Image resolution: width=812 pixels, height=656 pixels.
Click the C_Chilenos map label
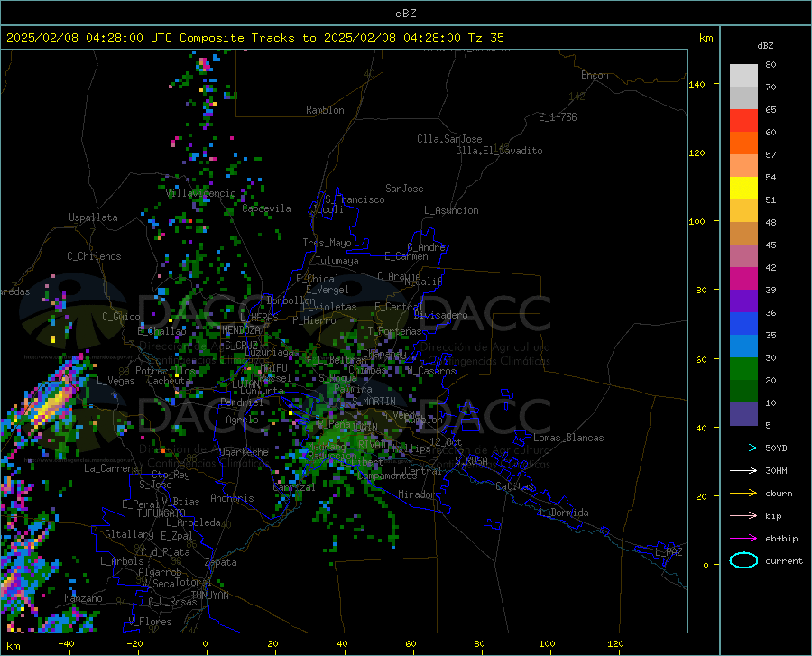pos(94,256)
